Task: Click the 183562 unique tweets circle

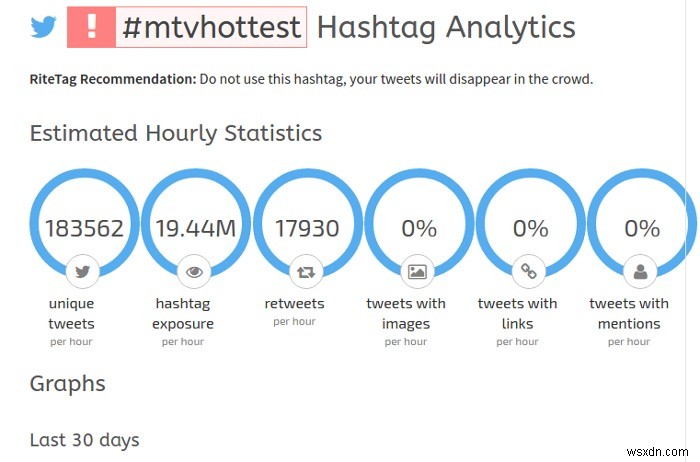Action: click(84, 228)
